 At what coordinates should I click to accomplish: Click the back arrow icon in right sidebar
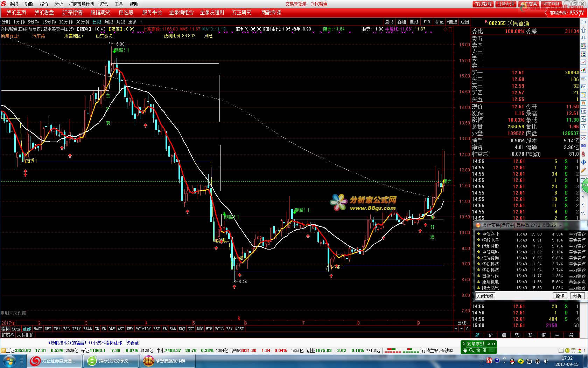pos(583,22)
